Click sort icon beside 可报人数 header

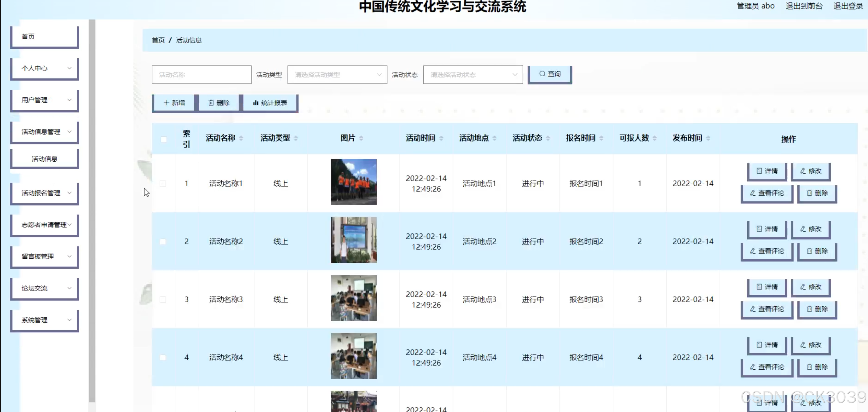[654, 138]
